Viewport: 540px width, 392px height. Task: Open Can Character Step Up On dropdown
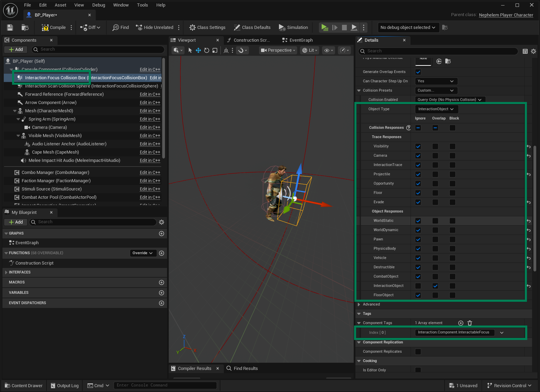coord(436,81)
